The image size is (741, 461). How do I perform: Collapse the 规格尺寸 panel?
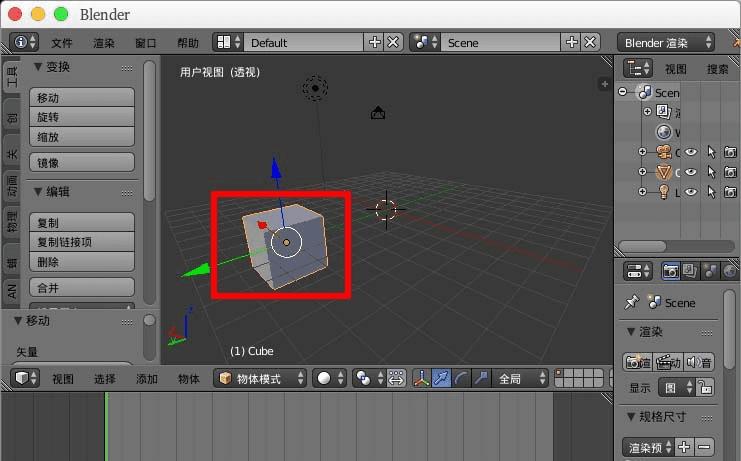pyautogui.click(x=631, y=417)
